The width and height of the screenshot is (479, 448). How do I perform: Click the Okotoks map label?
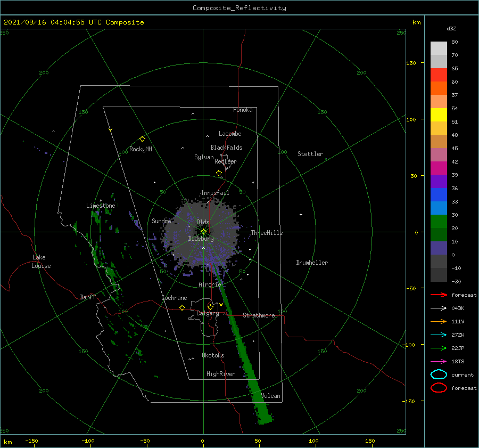tap(213, 355)
